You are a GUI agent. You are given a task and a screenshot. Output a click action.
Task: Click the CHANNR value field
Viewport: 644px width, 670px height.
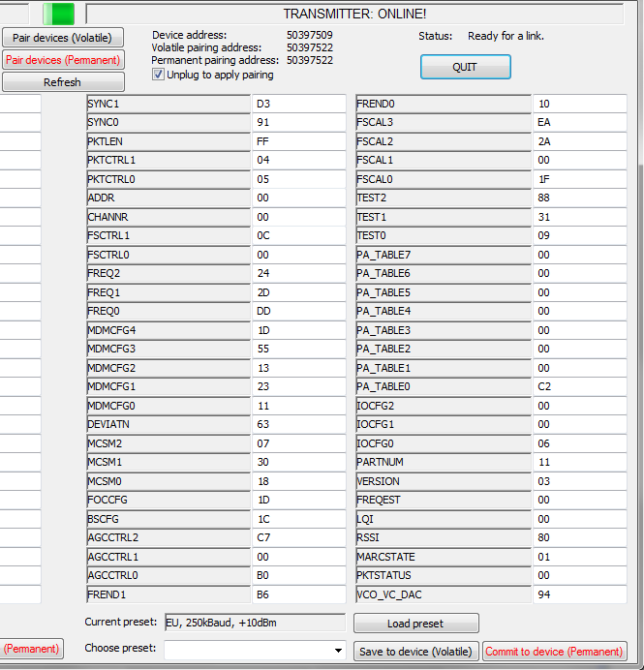298,217
